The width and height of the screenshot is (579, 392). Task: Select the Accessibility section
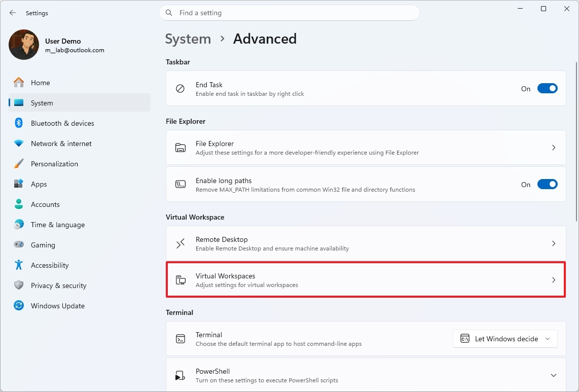[x=50, y=265]
